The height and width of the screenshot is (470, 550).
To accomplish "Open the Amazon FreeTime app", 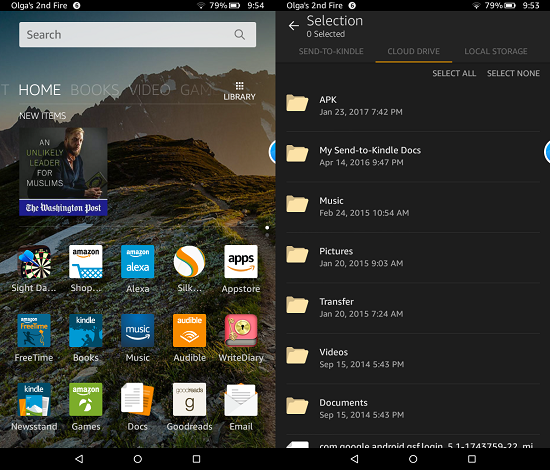I will tap(34, 331).
